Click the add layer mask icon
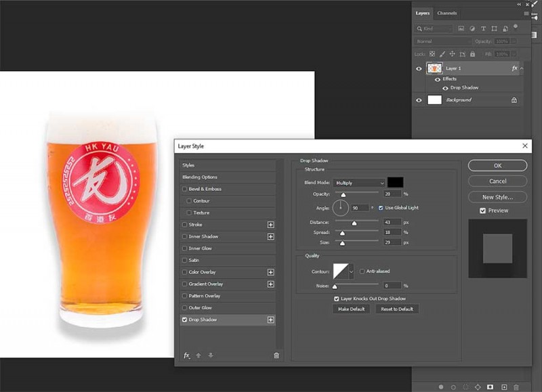Viewport: 542px width, 392px height. pyautogui.click(x=490, y=387)
